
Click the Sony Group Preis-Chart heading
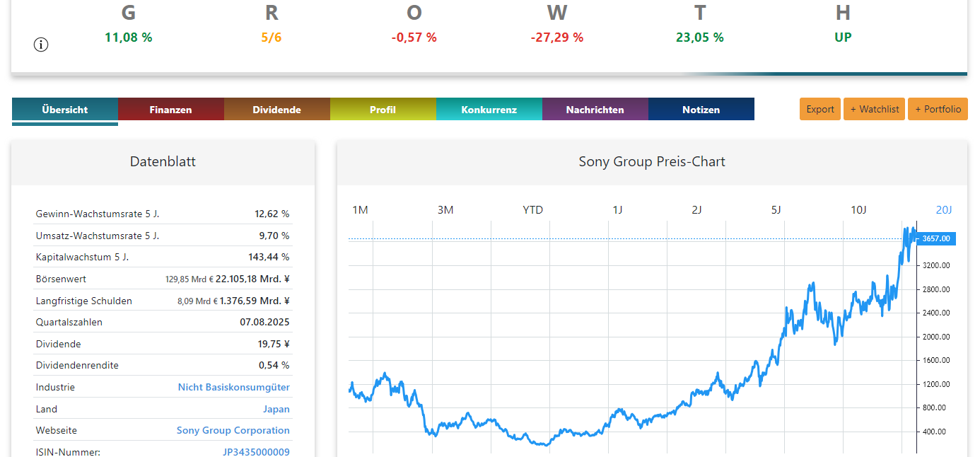(x=652, y=161)
